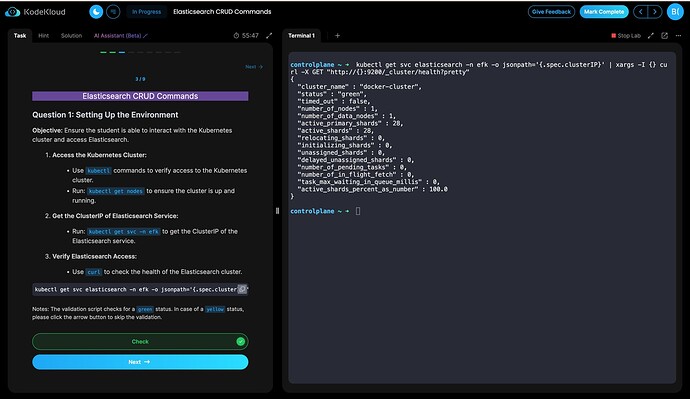The width and height of the screenshot is (690, 399).
Task: Click the 'cluster_name : docker-cluster' terminal line
Action: 359,87
